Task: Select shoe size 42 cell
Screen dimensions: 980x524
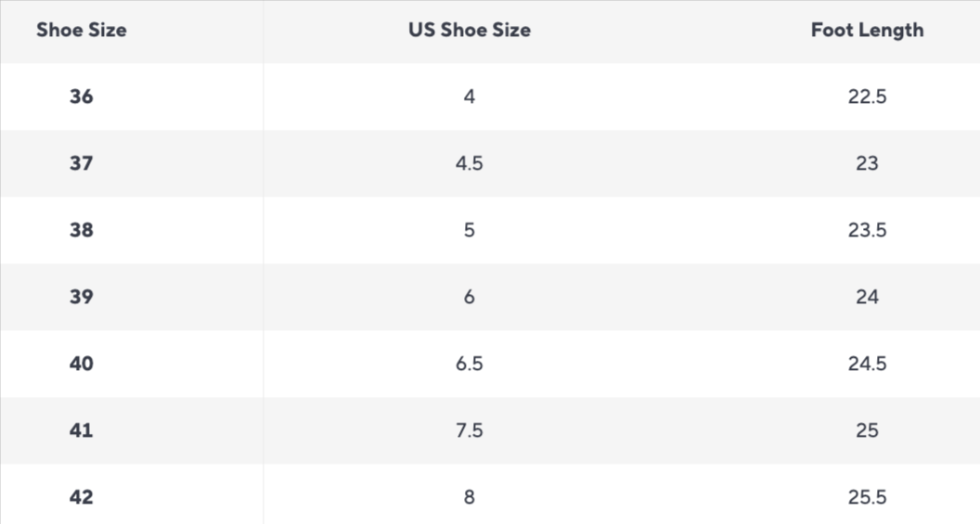Action: click(82, 497)
